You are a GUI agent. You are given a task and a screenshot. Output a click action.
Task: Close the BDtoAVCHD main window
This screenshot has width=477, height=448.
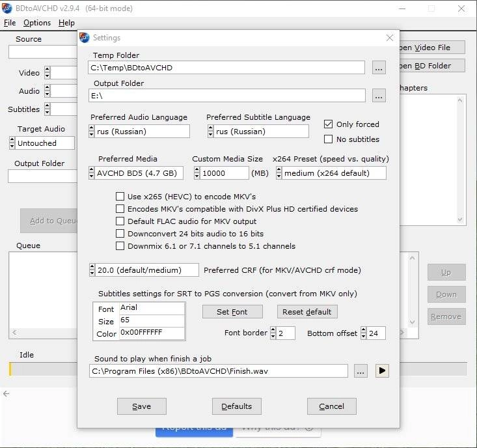click(x=461, y=8)
